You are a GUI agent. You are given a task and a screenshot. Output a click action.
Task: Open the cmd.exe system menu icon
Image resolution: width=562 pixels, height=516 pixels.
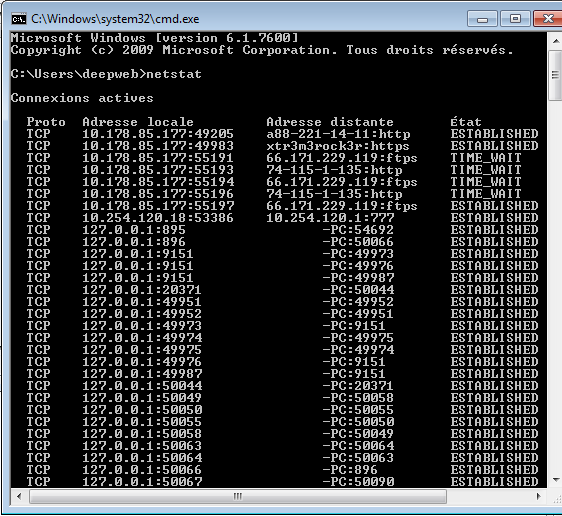[x=19, y=19]
